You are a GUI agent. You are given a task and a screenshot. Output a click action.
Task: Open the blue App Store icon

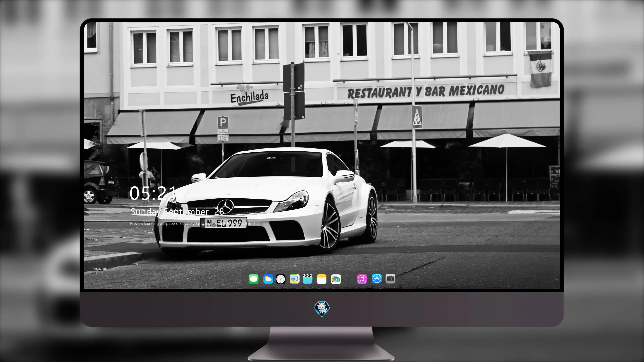377,279
